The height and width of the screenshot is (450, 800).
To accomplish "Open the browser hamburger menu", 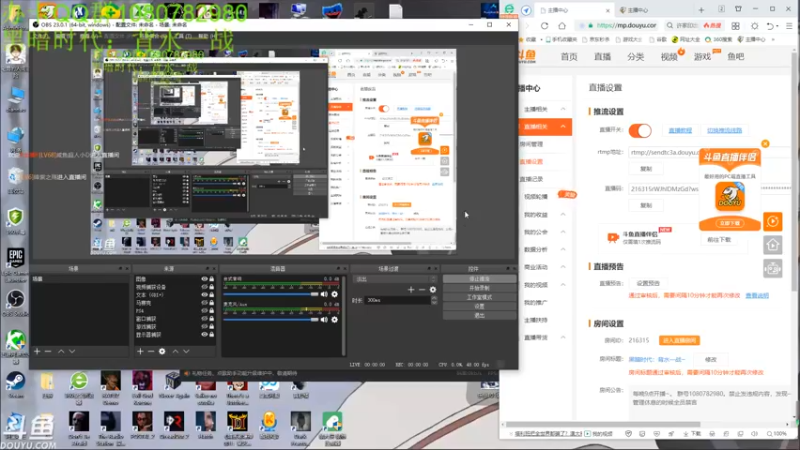I will (x=789, y=26).
